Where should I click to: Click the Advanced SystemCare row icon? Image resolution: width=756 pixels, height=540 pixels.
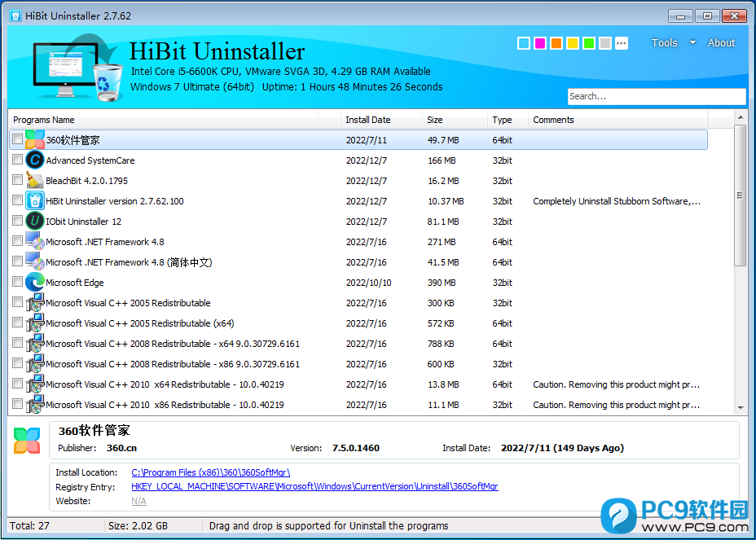35,160
